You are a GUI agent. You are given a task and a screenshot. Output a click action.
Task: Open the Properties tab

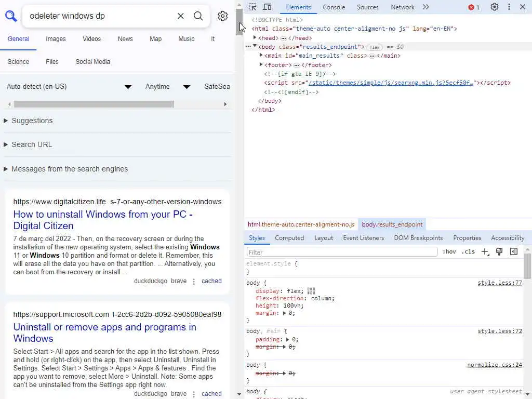[x=467, y=238]
